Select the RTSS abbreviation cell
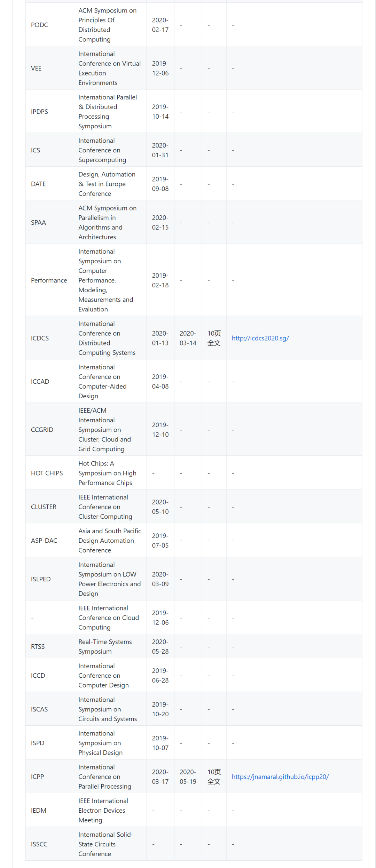Viewport: 376px width, 868px height. pos(38,646)
